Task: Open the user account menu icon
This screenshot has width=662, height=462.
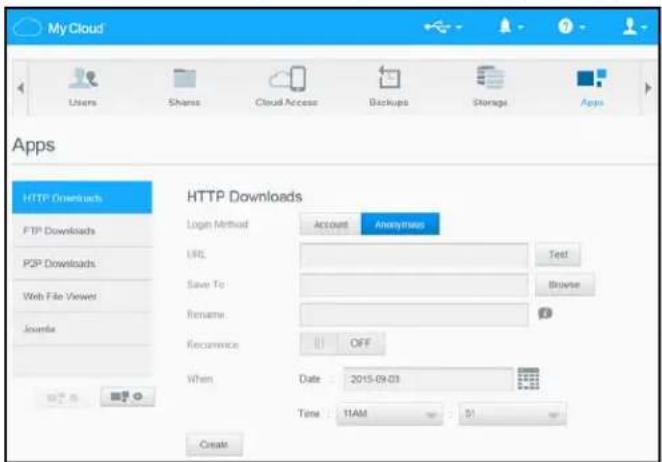Action: (x=635, y=26)
